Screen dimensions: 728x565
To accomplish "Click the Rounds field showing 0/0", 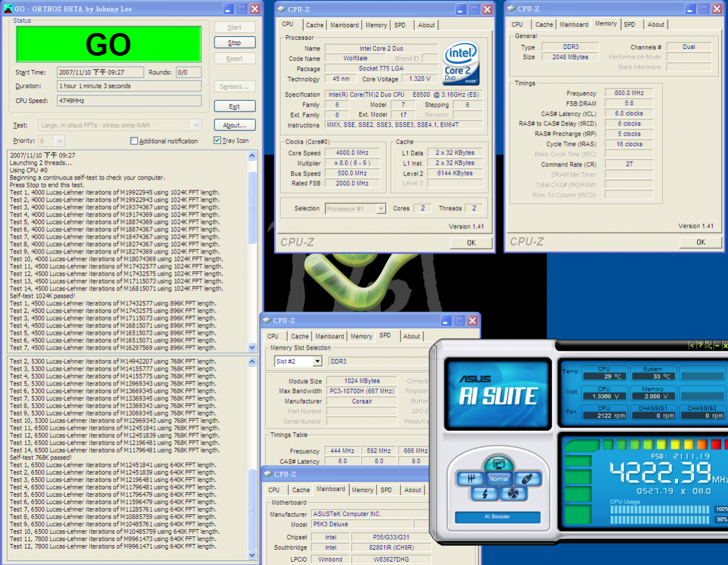I will (189, 72).
